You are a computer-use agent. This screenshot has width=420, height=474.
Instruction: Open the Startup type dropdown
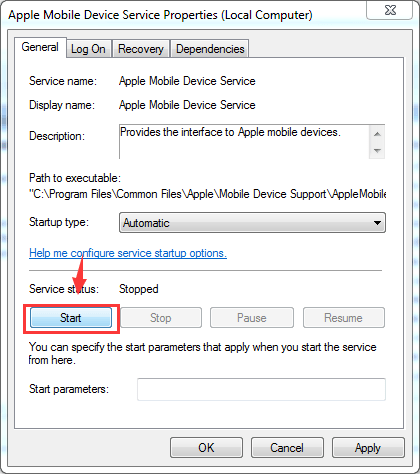252,223
